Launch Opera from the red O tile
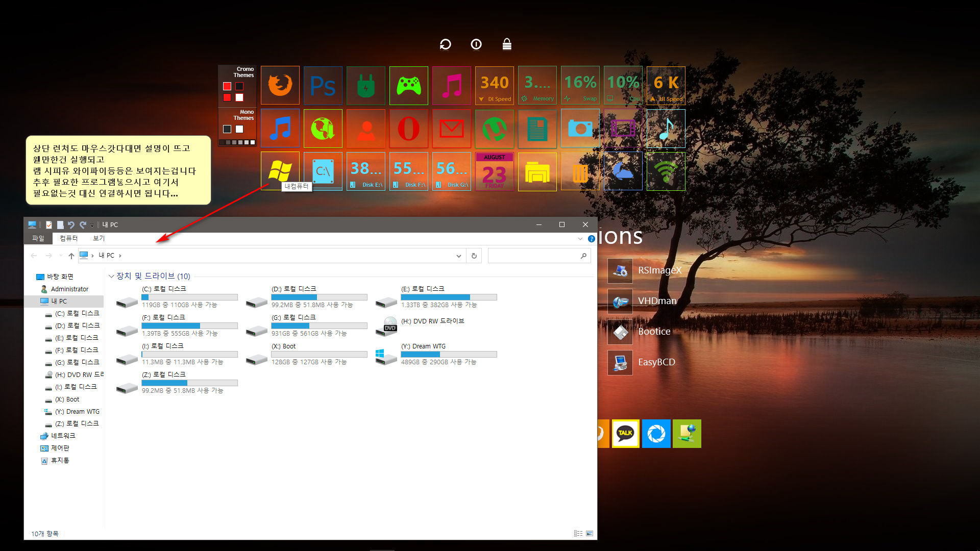 [x=408, y=129]
